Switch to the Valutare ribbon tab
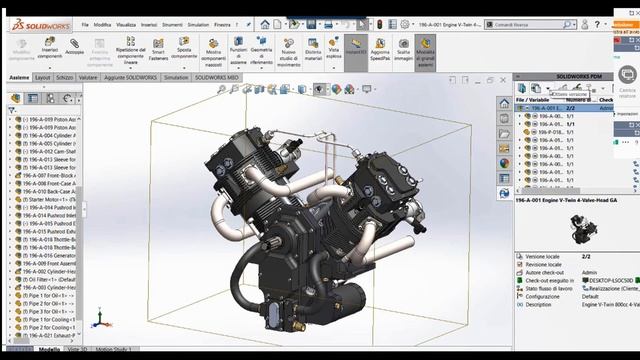The image size is (640, 360). coord(88,78)
